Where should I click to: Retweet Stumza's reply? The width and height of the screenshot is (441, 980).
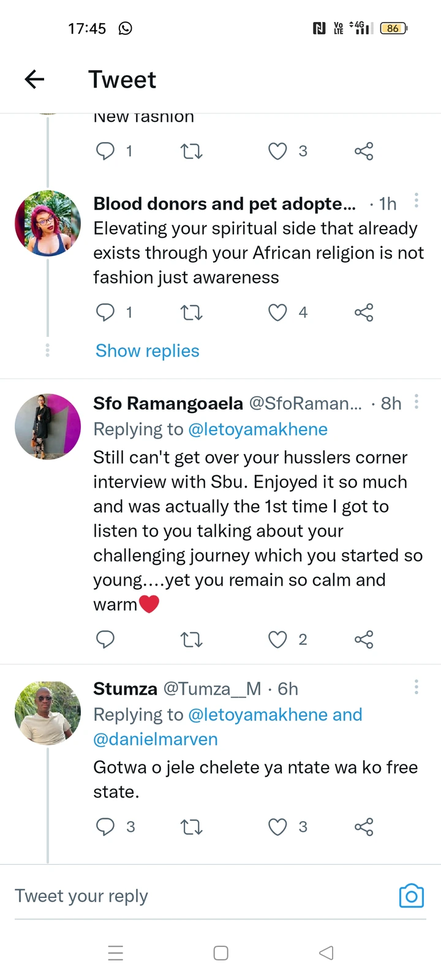tap(192, 827)
